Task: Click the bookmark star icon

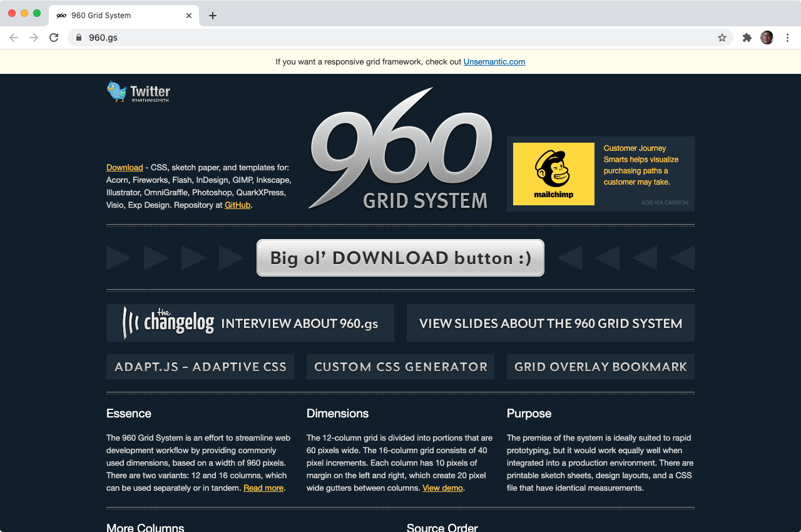Action: coord(723,38)
